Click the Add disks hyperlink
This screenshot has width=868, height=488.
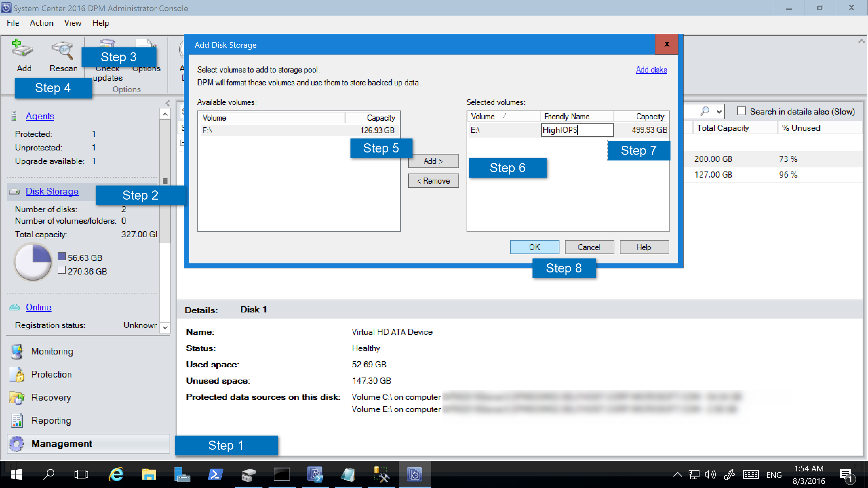click(651, 70)
